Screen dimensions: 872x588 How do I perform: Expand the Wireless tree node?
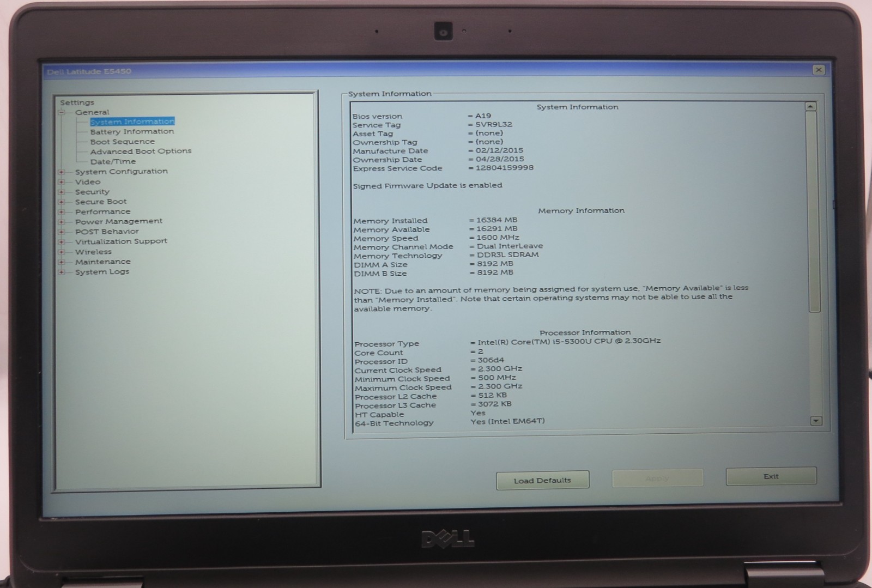(x=62, y=252)
